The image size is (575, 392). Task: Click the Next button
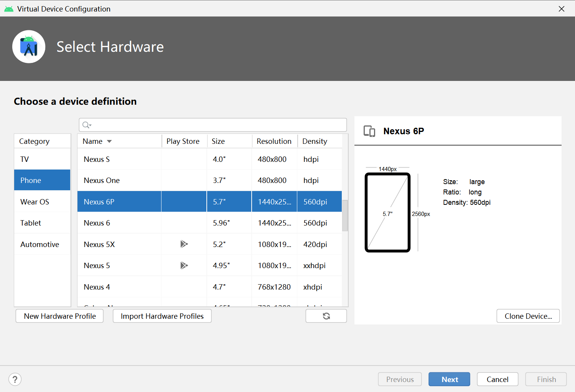pyautogui.click(x=449, y=379)
